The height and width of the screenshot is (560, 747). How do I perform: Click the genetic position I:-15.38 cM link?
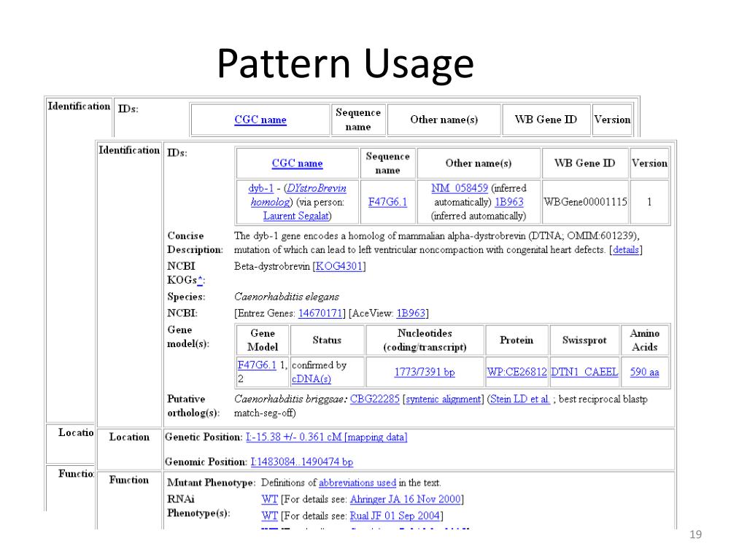coord(326,437)
